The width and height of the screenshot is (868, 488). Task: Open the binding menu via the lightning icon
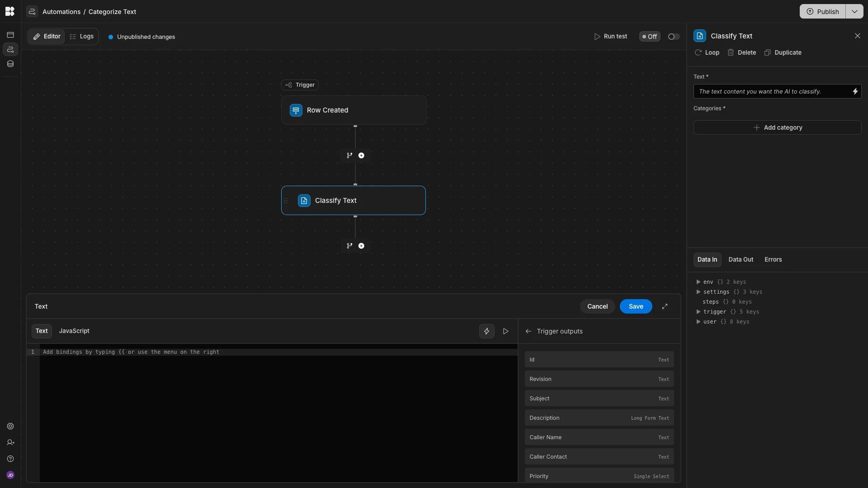coord(486,331)
